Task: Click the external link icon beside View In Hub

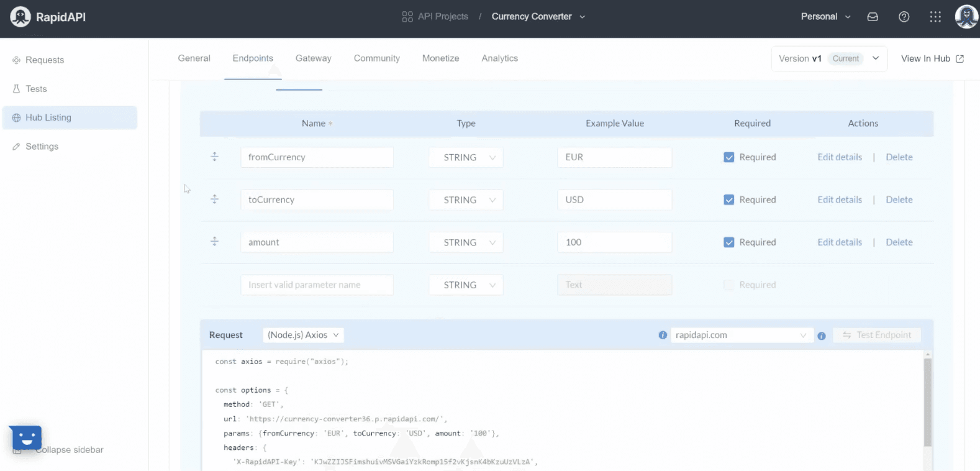Action: coord(960,58)
